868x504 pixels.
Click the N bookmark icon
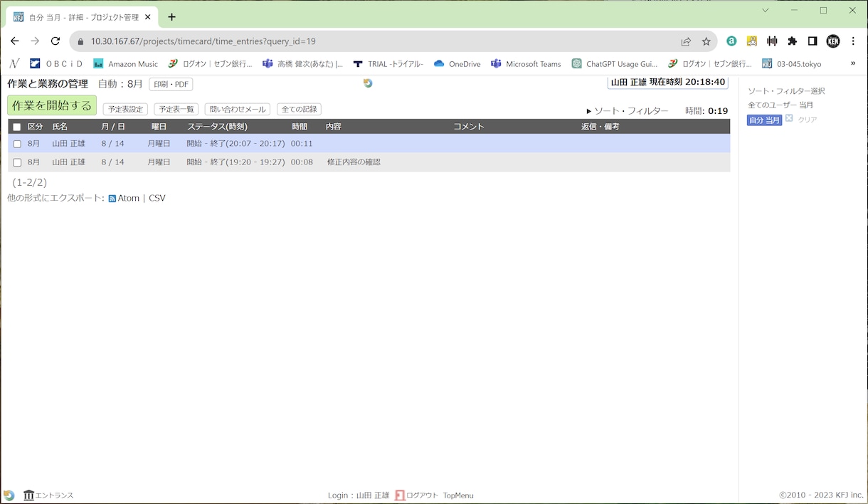pyautogui.click(x=14, y=63)
